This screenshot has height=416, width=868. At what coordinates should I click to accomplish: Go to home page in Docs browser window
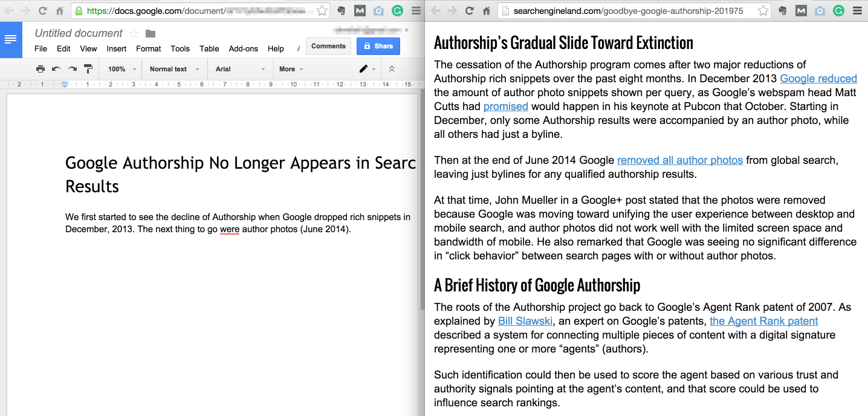(x=59, y=11)
